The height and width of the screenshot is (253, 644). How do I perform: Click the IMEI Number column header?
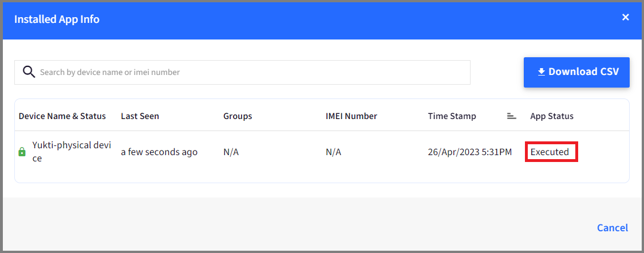click(x=351, y=116)
